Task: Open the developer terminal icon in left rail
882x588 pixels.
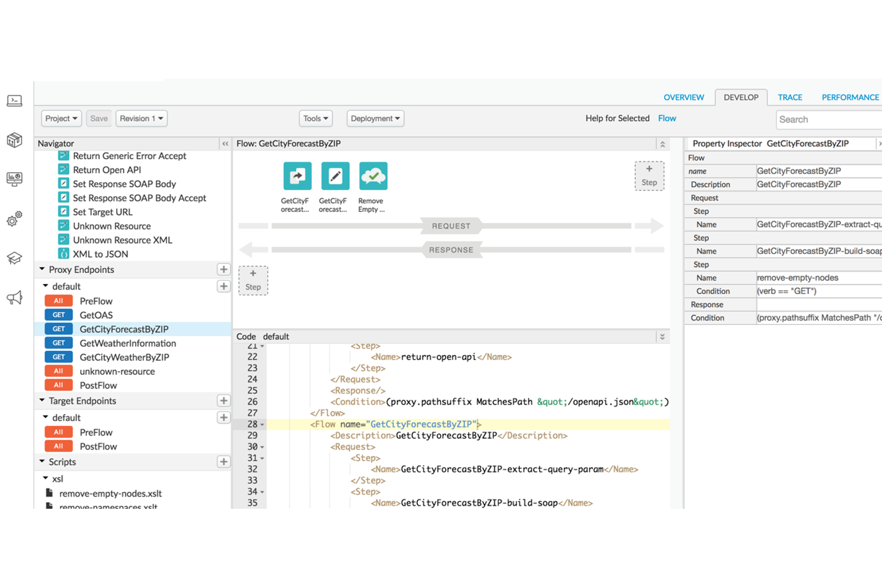Action: coord(14,100)
